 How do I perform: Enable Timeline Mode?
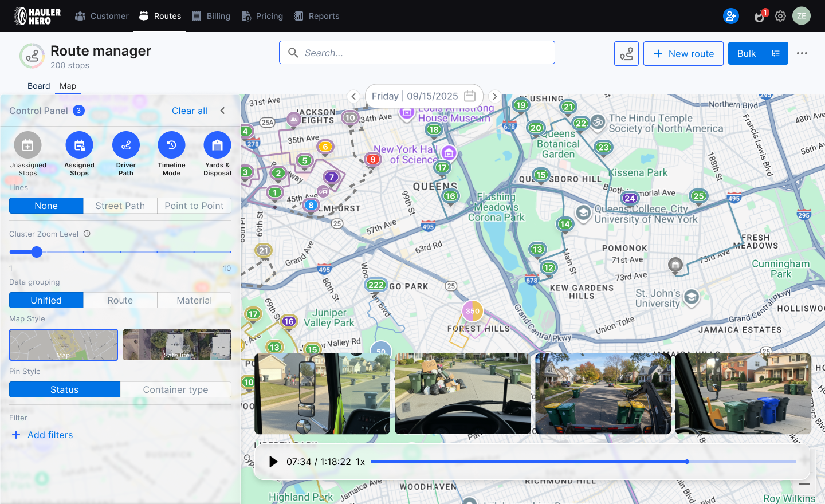[171, 145]
